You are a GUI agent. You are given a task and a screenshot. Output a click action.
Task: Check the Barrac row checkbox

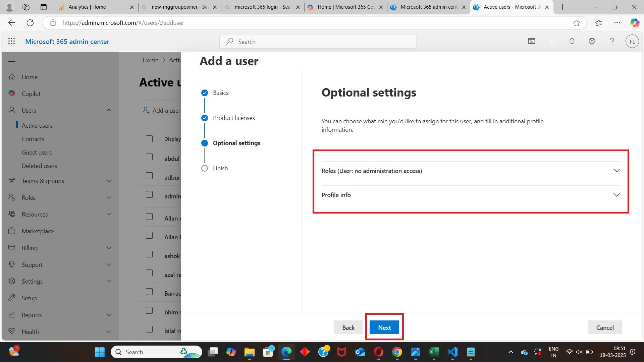coord(149,292)
